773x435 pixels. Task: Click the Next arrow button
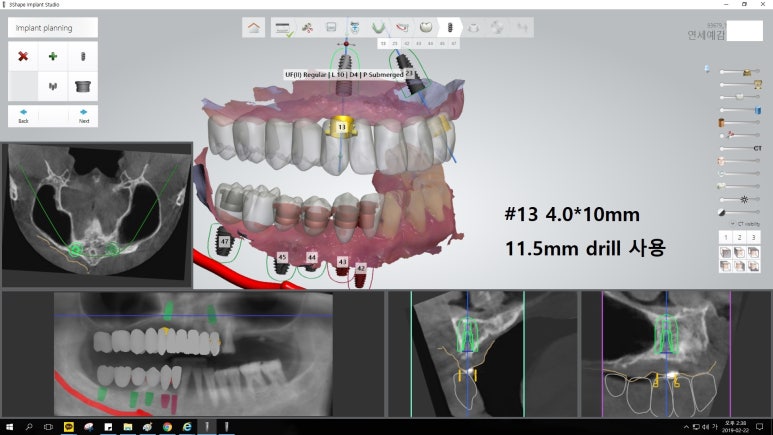click(83, 114)
